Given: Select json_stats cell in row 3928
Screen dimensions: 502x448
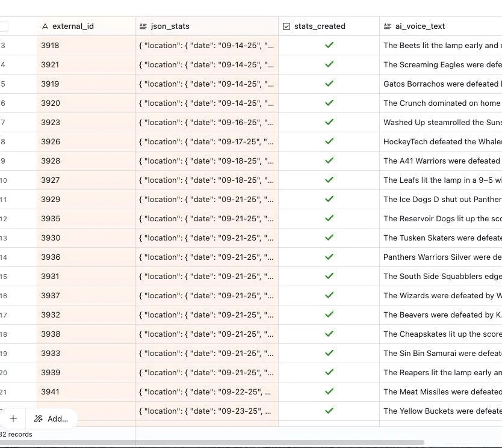Looking at the screenshot, I should click(x=207, y=161).
